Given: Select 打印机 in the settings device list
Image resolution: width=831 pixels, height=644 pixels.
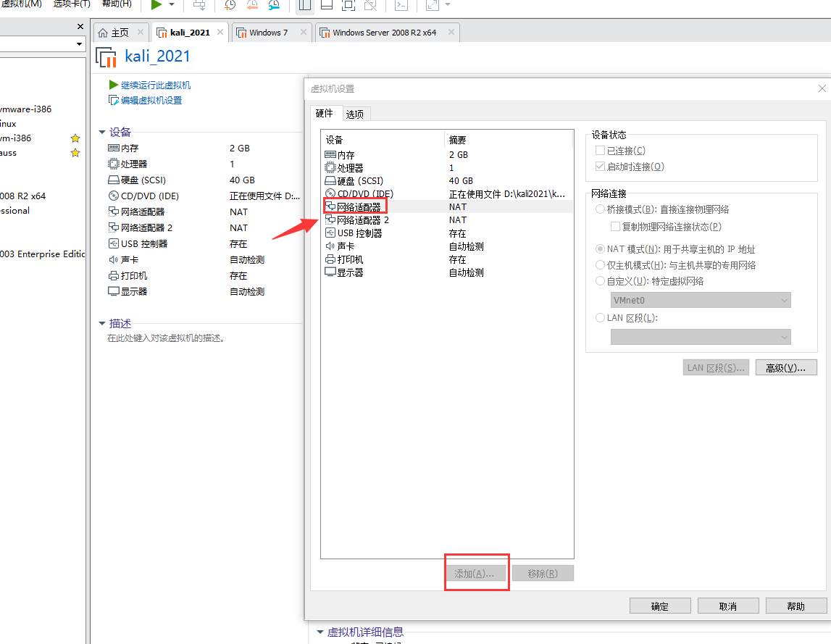Looking at the screenshot, I should (x=447, y=260).
